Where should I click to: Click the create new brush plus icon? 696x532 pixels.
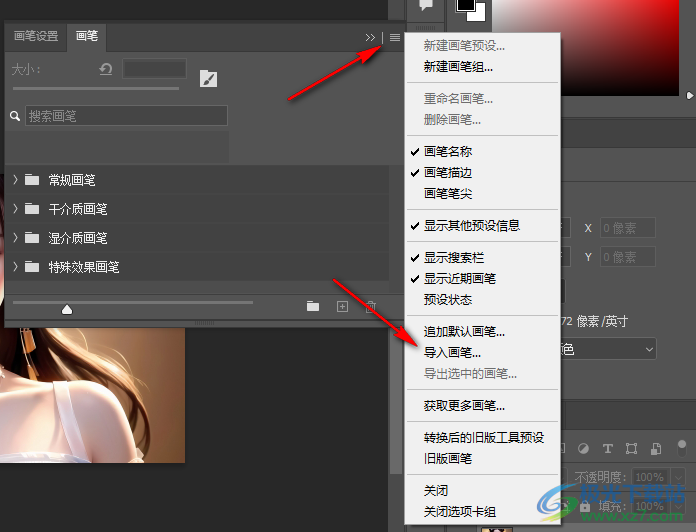(x=342, y=306)
